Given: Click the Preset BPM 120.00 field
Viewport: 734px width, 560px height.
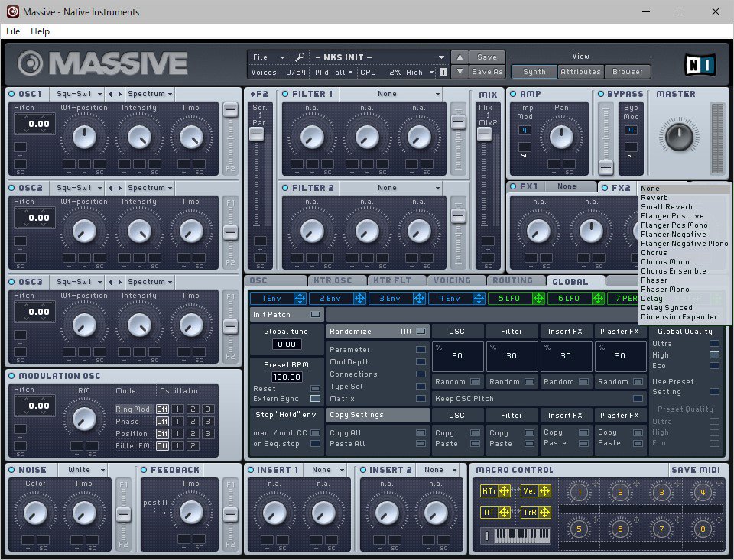Looking at the screenshot, I should click(287, 377).
